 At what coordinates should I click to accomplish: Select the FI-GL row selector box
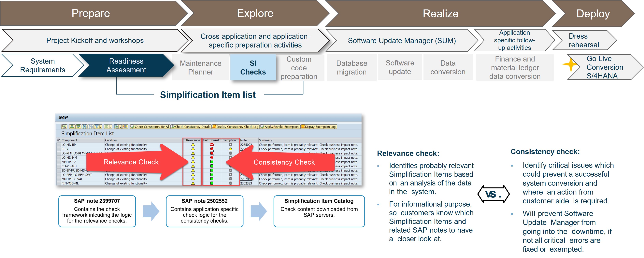coord(59,149)
